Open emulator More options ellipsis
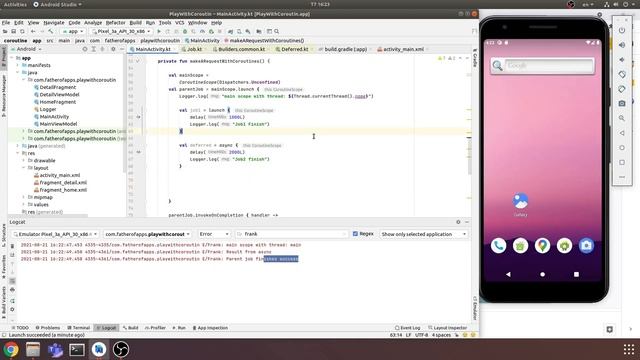 coord(622,177)
